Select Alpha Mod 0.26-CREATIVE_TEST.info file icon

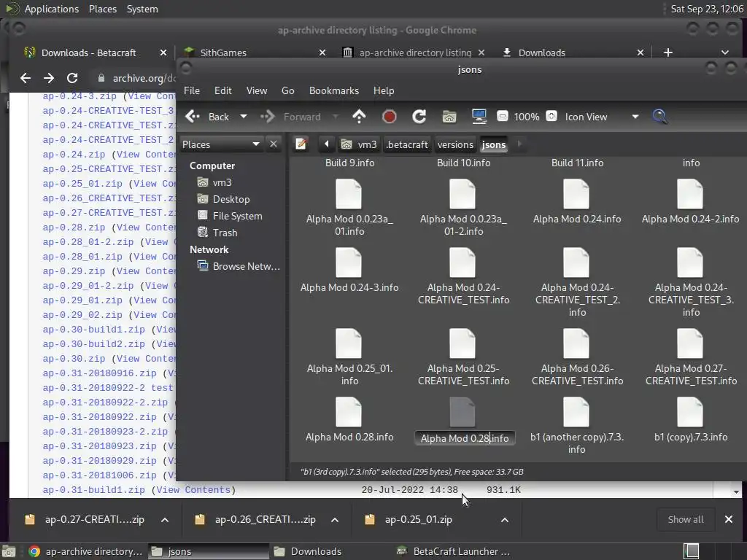click(x=576, y=344)
